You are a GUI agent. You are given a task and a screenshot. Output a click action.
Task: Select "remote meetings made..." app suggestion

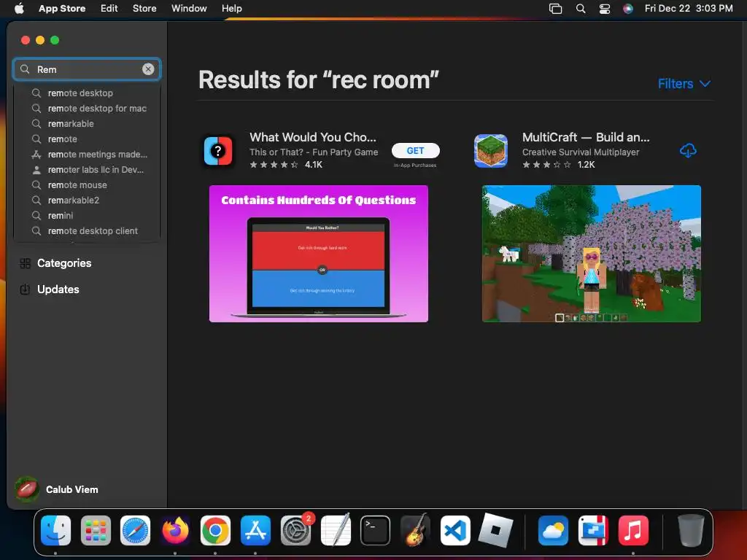[87, 155]
